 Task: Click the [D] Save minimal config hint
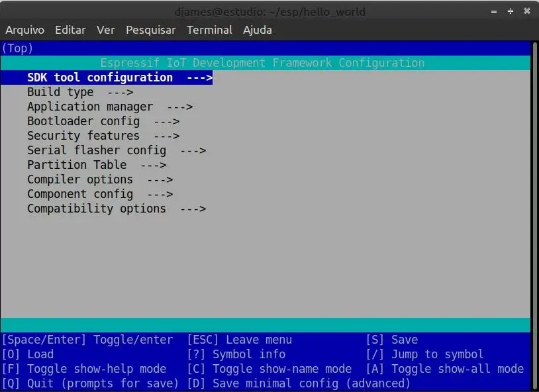point(299,383)
